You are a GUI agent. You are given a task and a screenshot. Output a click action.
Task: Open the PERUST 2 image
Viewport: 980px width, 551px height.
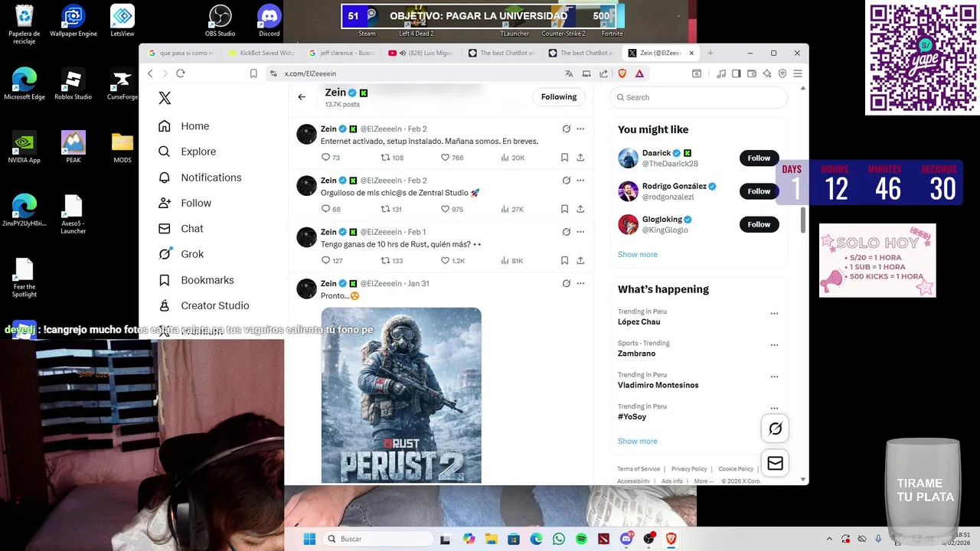tap(401, 395)
